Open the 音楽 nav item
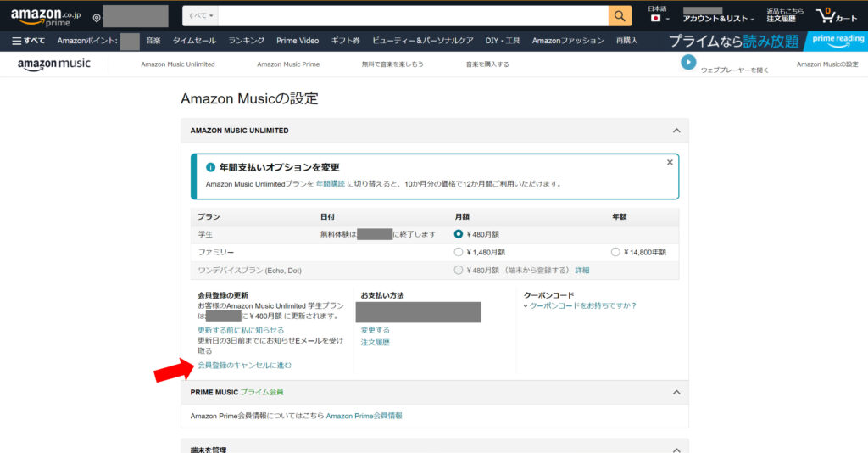Image resolution: width=868 pixels, height=453 pixels. [153, 41]
